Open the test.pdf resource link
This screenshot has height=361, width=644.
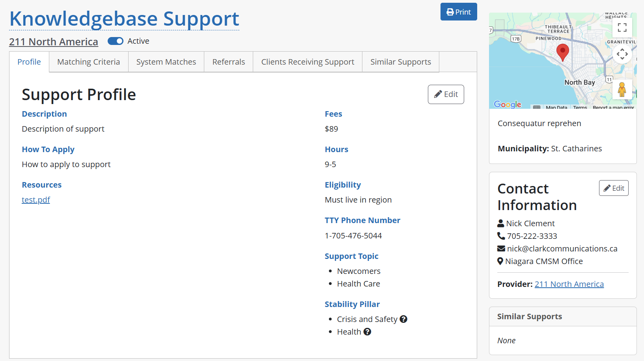tap(36, 200)
